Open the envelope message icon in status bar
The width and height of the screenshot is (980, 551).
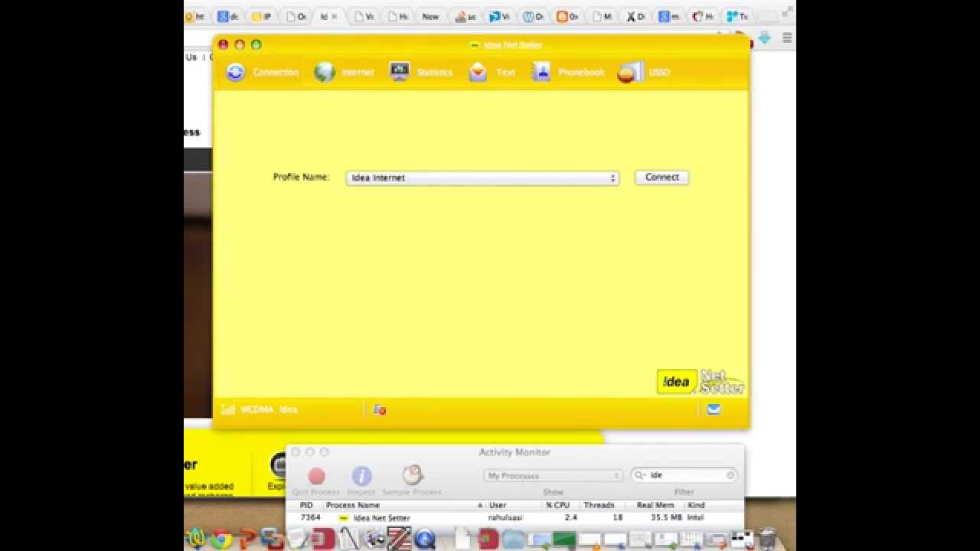tap(714, 409)
